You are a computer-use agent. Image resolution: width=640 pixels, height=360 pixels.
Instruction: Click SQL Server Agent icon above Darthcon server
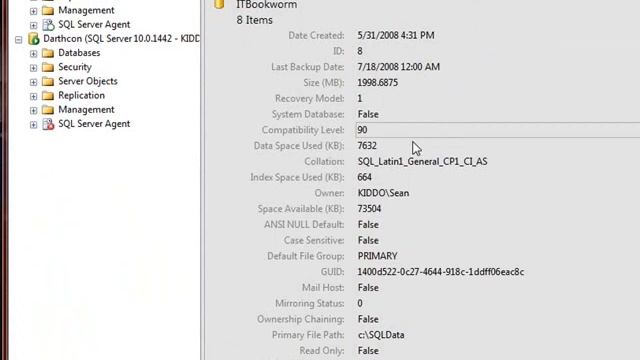point(48,24)
